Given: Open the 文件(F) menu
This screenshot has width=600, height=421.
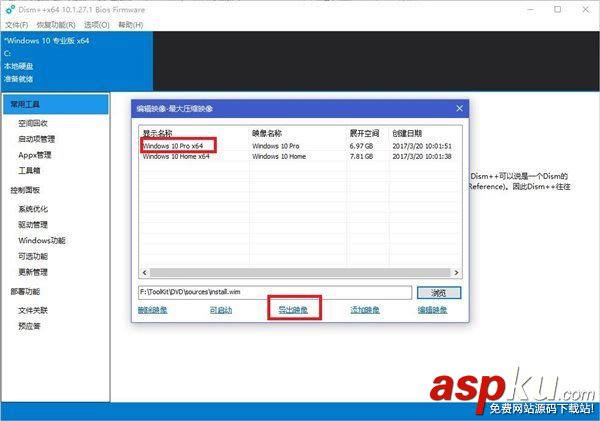Looking at the screenshot, I should [16, 25].
